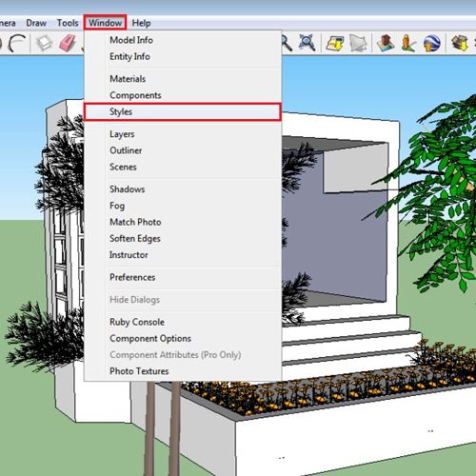Open the Help menu

click(x=141, y=23)
